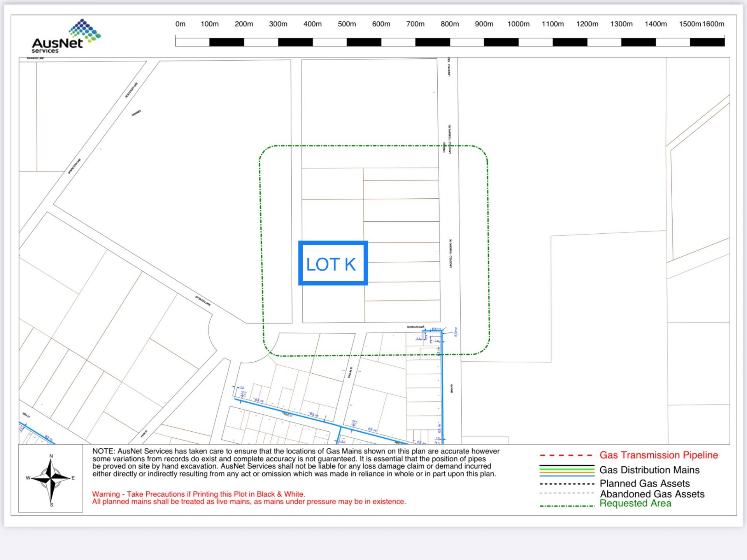Click the 'PARK ST' street label
This screenshot has width=747, height=560.
pyautogui.click(x=144, y=434)
